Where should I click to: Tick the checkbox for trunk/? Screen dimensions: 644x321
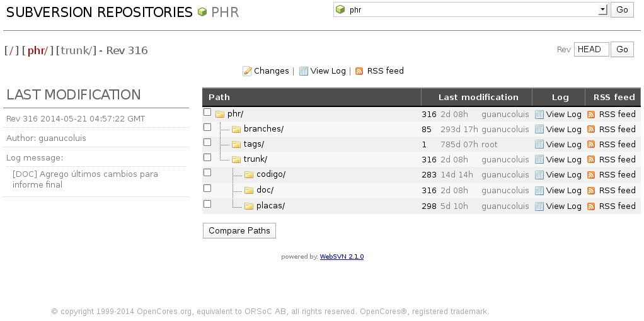tap(207, 157)
